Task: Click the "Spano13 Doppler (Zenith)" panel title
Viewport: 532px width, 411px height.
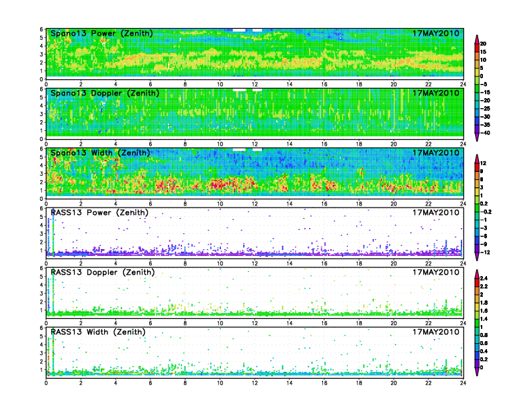Action: coord(105,93)
